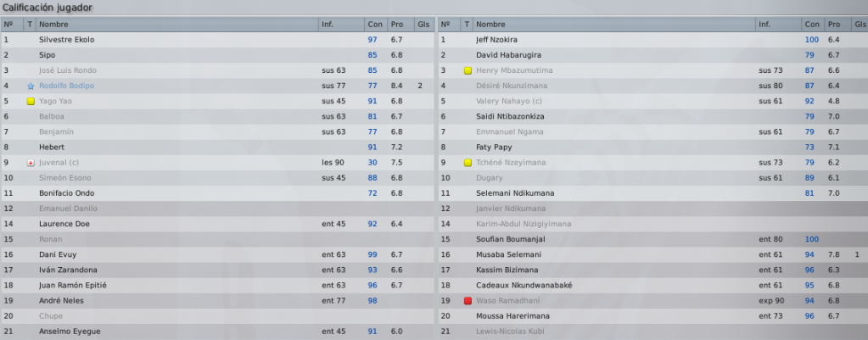The height and width of the screenshot is (340, 868).
Task: Sort right table by Con column
Action: click(x=813, y=25)
